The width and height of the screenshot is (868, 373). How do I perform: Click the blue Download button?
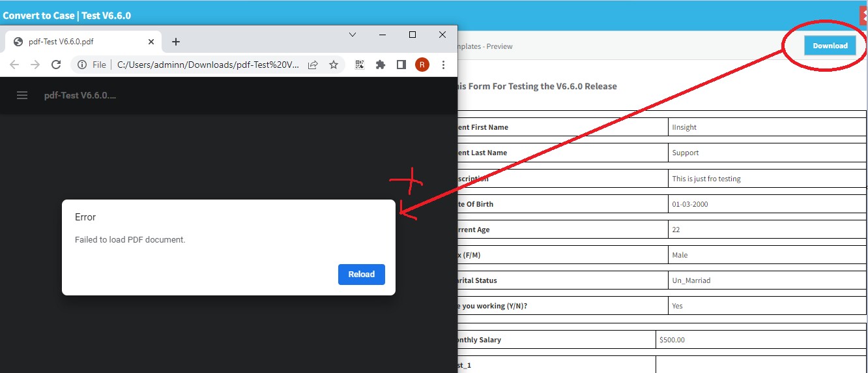pos(830,46)
